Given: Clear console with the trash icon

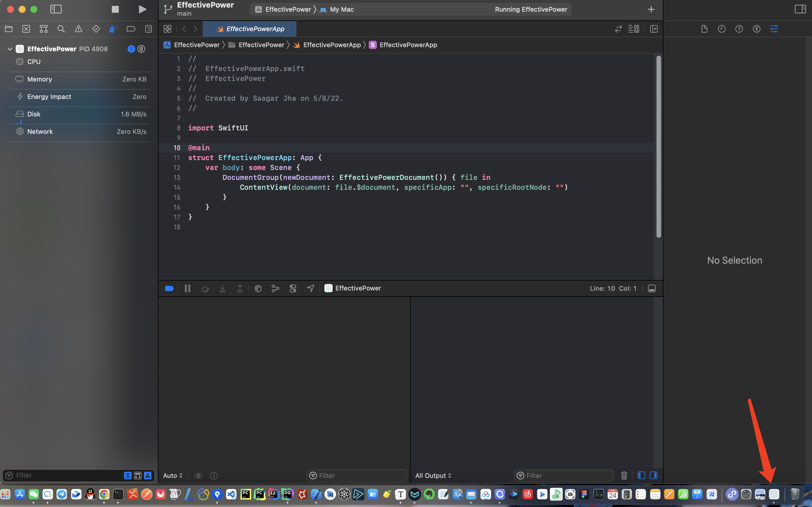Looking at the screenshot, I should [x=624, y=476].
